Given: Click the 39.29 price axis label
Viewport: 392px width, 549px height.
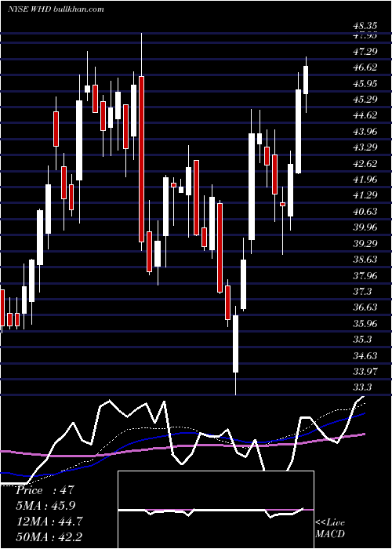Looking at the screenshot, I should pos(365,243).
